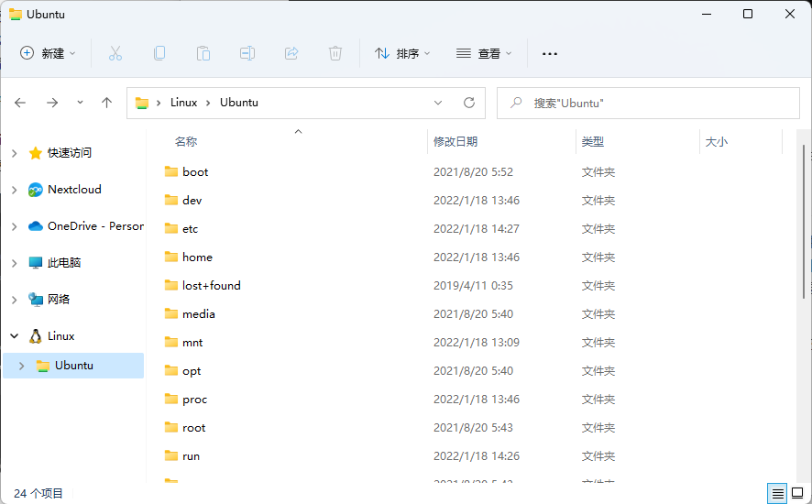The height and width of the screenshot is (504, 812).
Task: Click the Linux breadcrumb in address bar
Action: point(184,103)
